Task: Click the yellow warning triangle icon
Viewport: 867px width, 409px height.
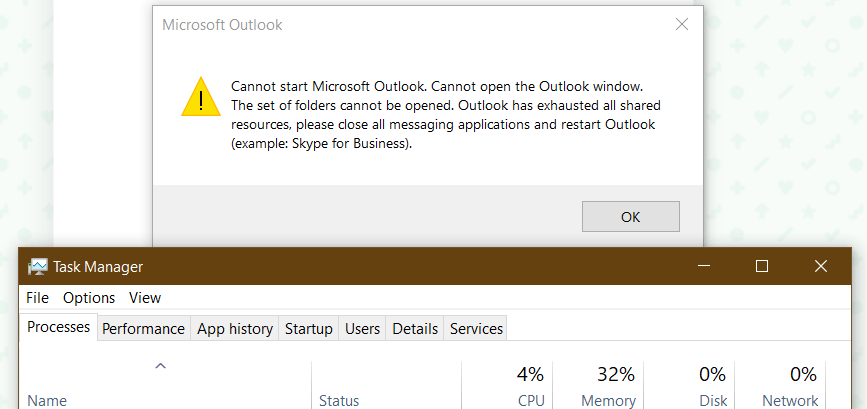Action: (x=200, y=97)
